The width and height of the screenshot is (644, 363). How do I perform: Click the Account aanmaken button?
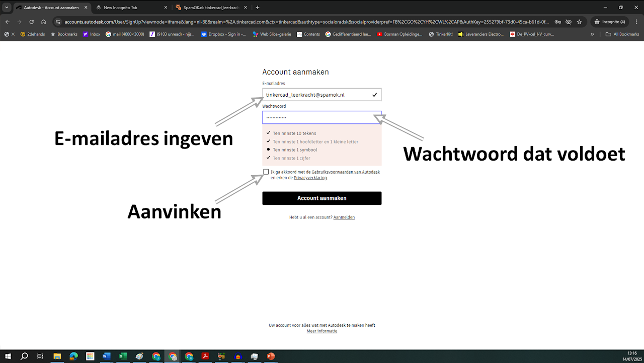(x=322, y=198)
